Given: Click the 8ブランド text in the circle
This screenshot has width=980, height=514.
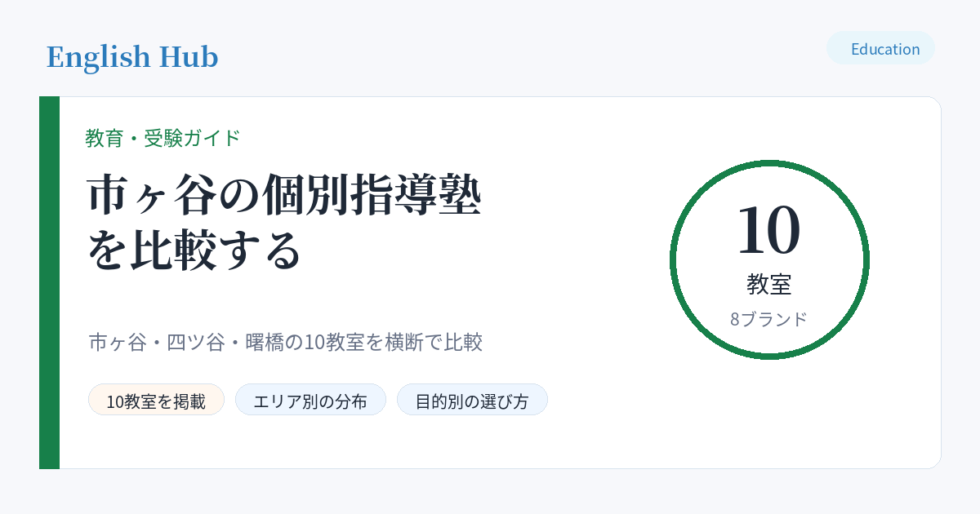Looking at the screenshot, I should click(768, 319).
